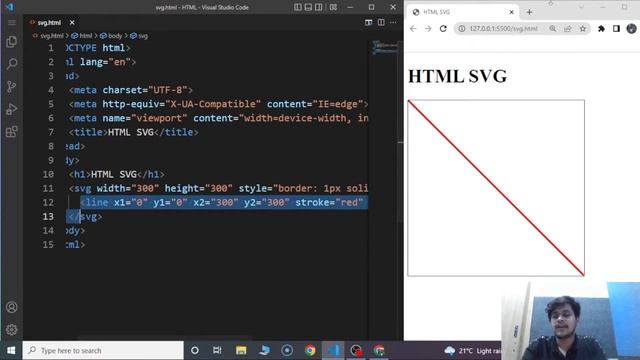Toggle primary side bar layout button
The height and width of the screenshot is (360, 640).
tap(298, 7)
